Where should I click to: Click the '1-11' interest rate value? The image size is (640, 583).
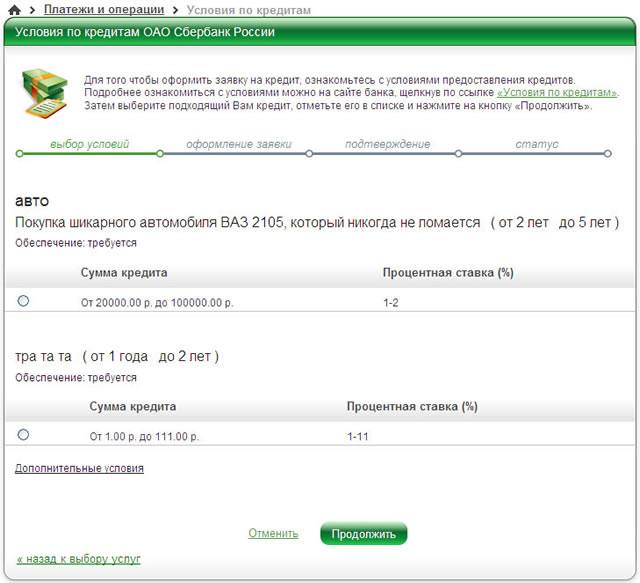(358, 436)
